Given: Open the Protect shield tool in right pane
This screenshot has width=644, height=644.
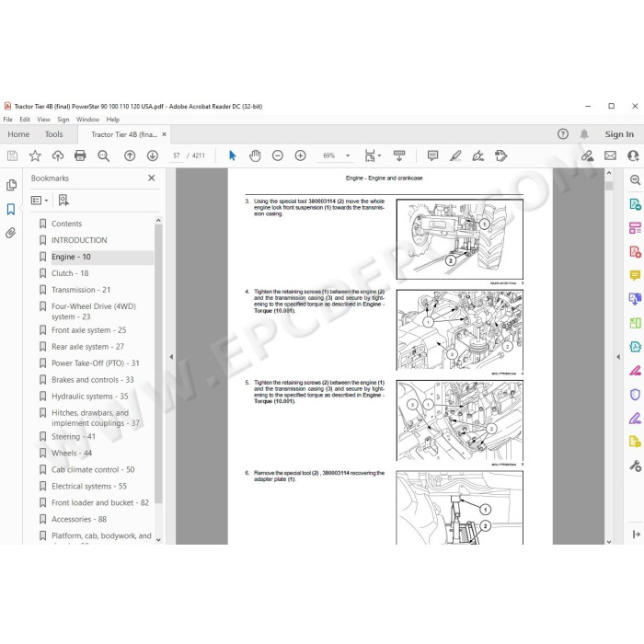Looking at the screenshot, I should pyautogui.click(x=635, y=395).
